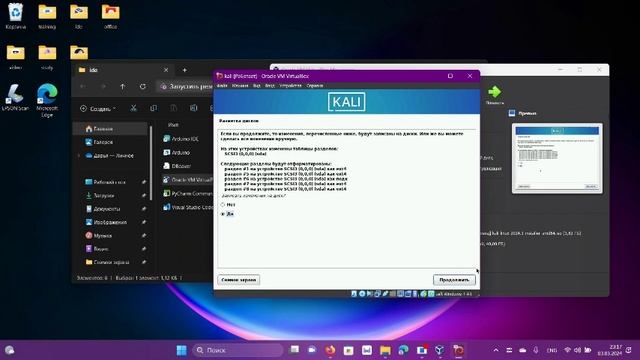Open the video folder on desktop
The width and height of the screenshot is (640, 360).
click(x=16, y=56)
